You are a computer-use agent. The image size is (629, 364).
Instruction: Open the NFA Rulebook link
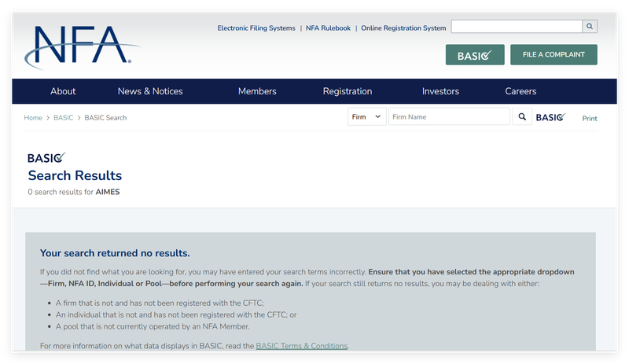328,28
